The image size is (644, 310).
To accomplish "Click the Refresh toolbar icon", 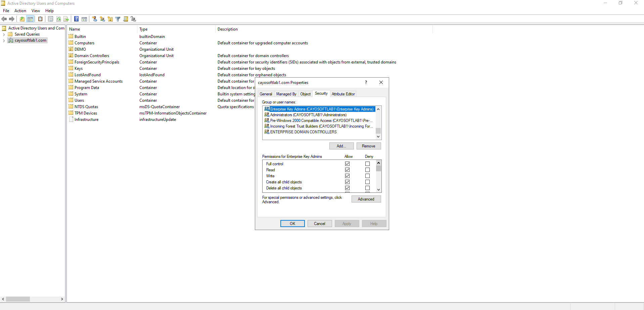I will 59,19.
